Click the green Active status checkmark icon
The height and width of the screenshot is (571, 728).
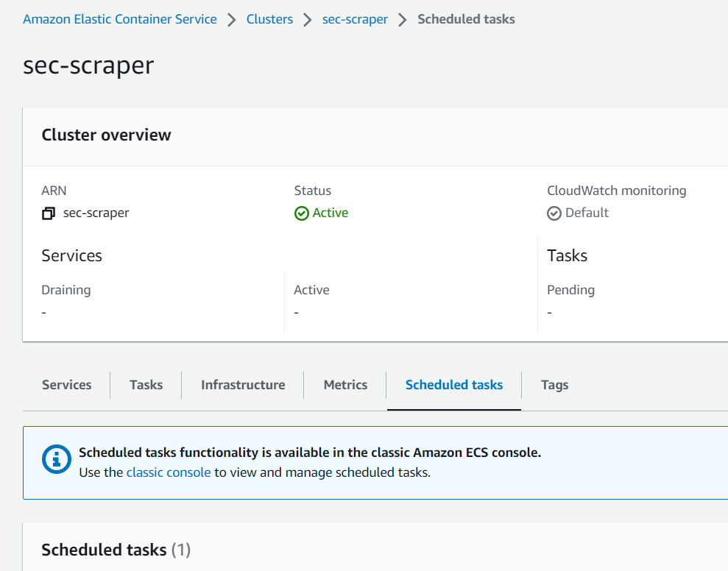(x=301, y=213)
